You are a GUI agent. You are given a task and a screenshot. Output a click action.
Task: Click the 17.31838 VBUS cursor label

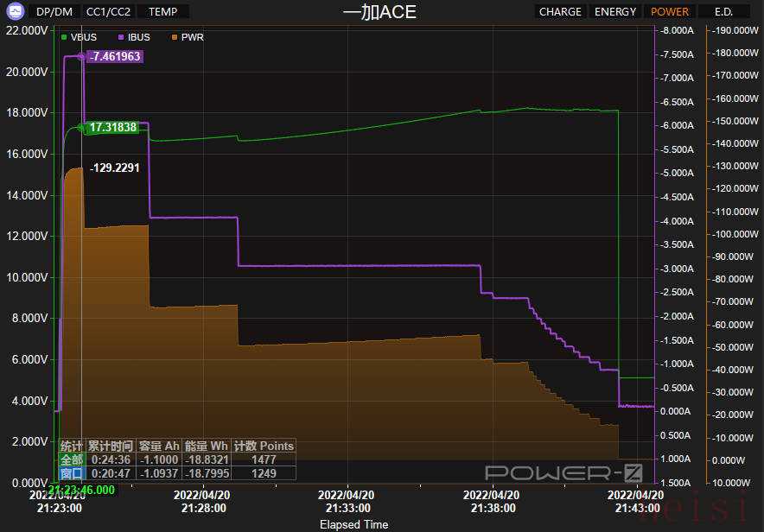112,127
